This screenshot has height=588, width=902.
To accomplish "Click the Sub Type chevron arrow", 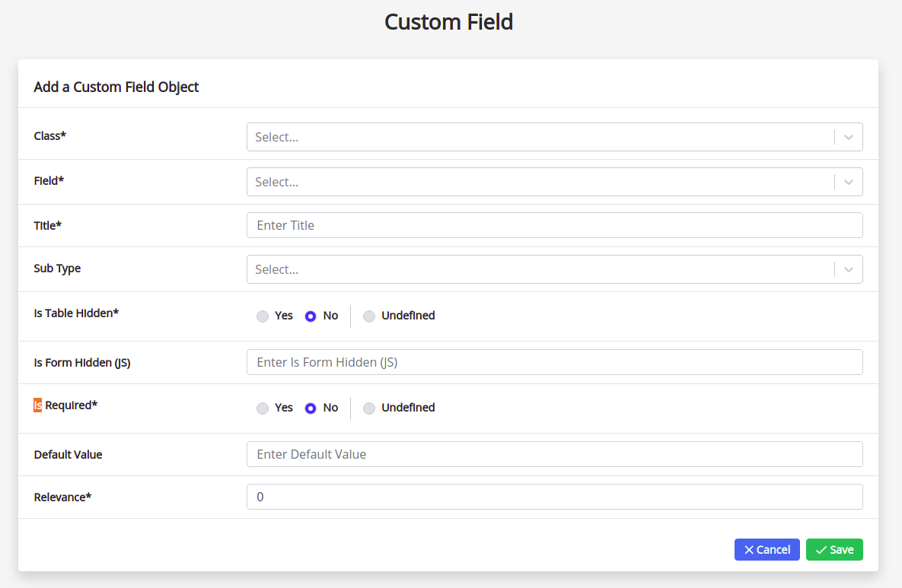I will coord(849,269).
